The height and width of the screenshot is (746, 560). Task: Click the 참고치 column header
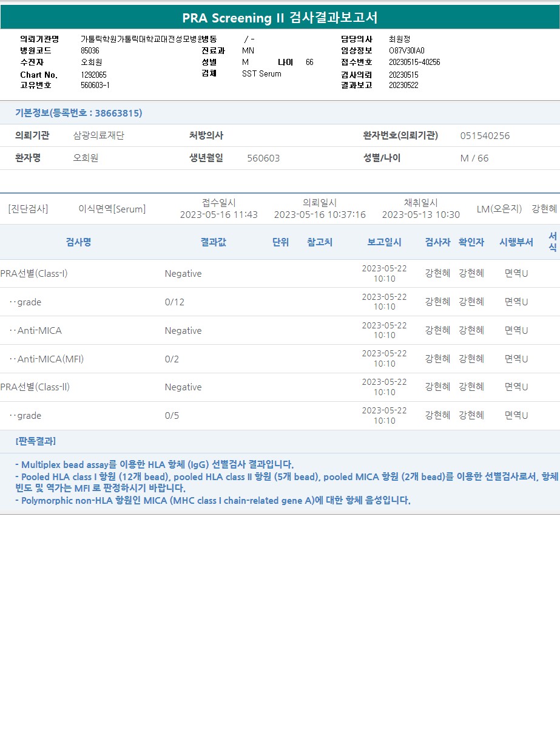click(320, 242)
